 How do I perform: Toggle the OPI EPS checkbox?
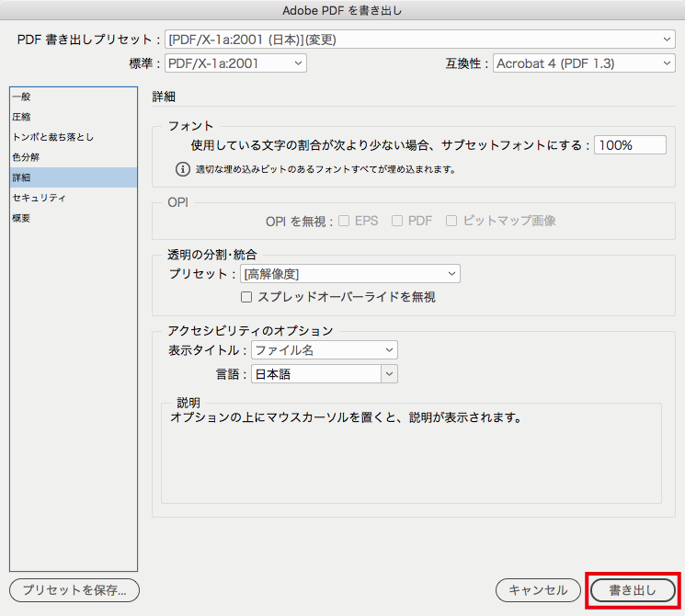tap(344, 221)
